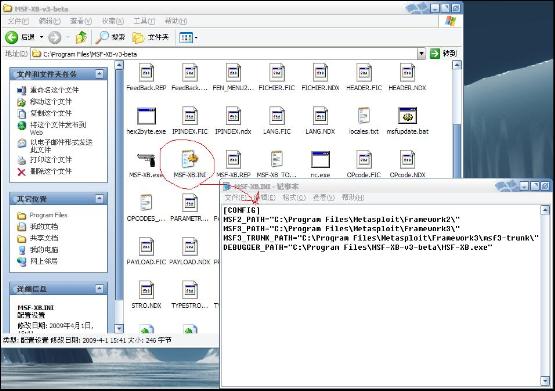The width and height of the screenshot is (555, 391).
Task: Select the HEADER.FIC file icon
Action: click(x=364, y=73)
